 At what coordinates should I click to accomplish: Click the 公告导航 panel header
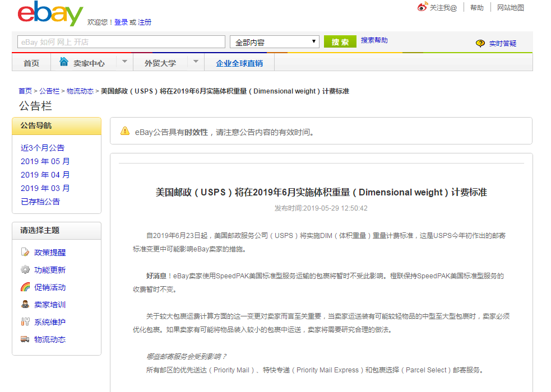point(57,126)
